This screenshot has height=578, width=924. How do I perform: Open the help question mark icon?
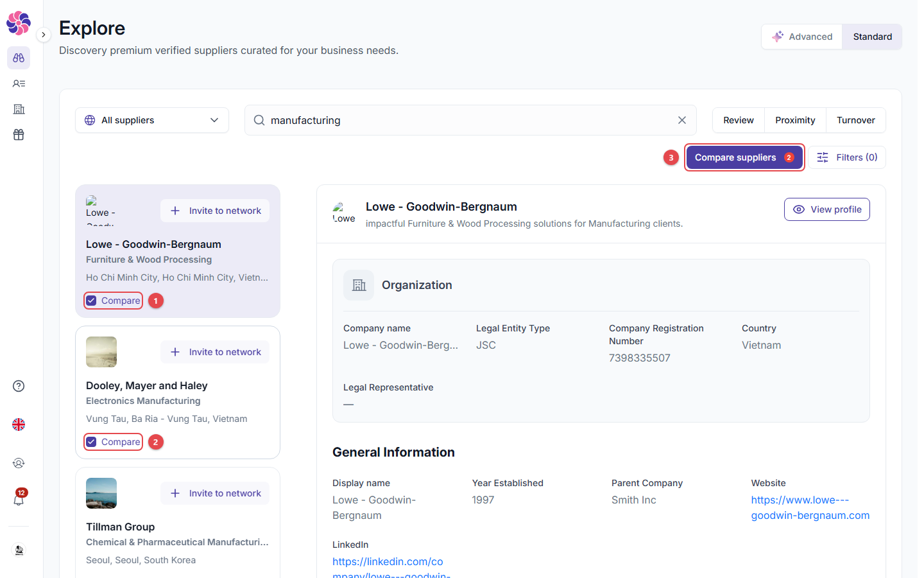(19, 386)
